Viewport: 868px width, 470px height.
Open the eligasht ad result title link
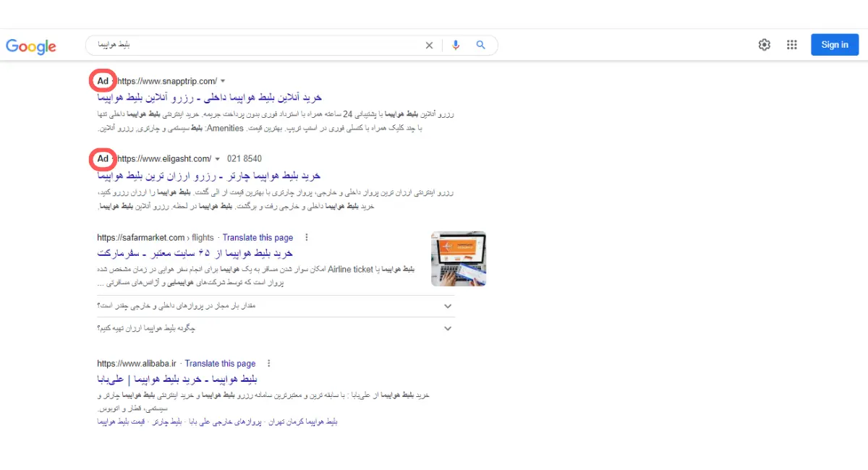[209, 176]
